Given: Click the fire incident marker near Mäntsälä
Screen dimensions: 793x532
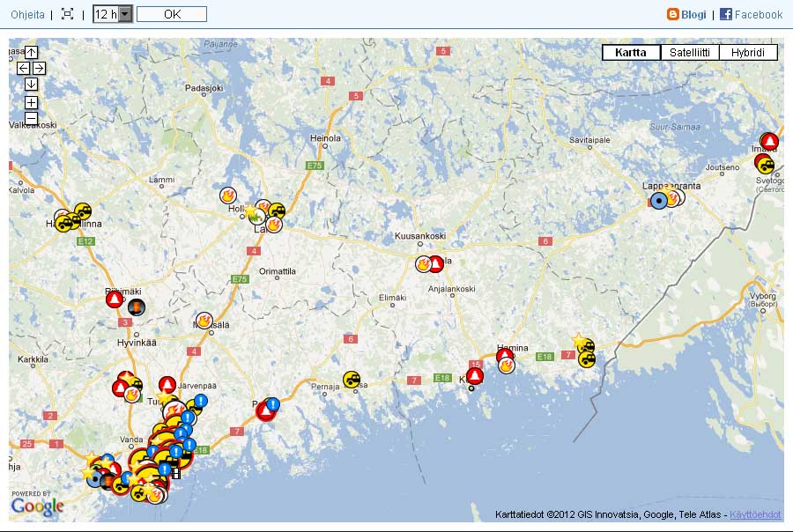Looking at the screenshot, I should click(204, 321).
